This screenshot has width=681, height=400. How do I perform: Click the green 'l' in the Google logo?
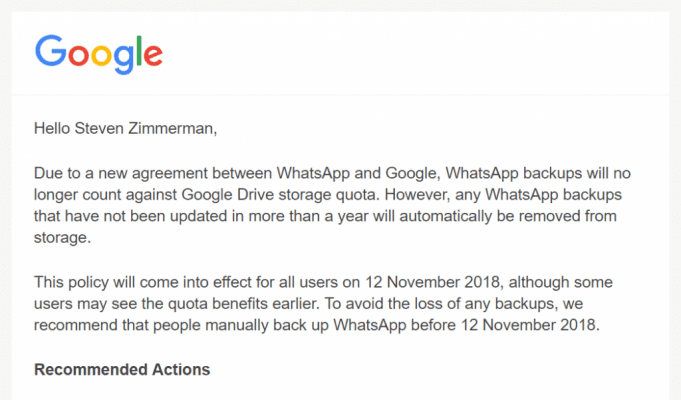point(139,50)
